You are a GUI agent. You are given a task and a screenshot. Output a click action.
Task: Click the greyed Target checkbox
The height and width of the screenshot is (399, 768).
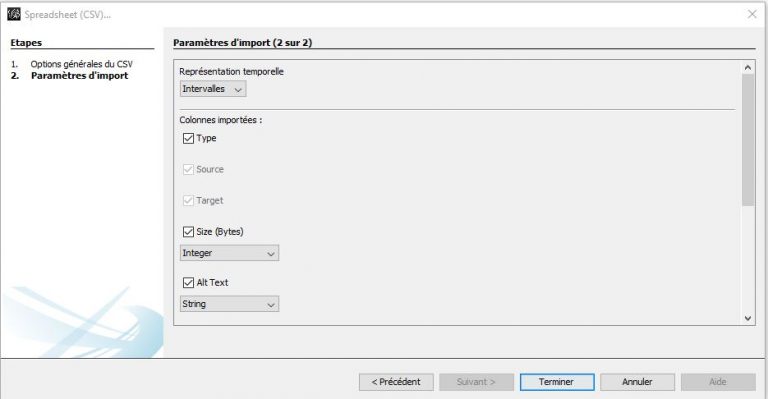188,201
